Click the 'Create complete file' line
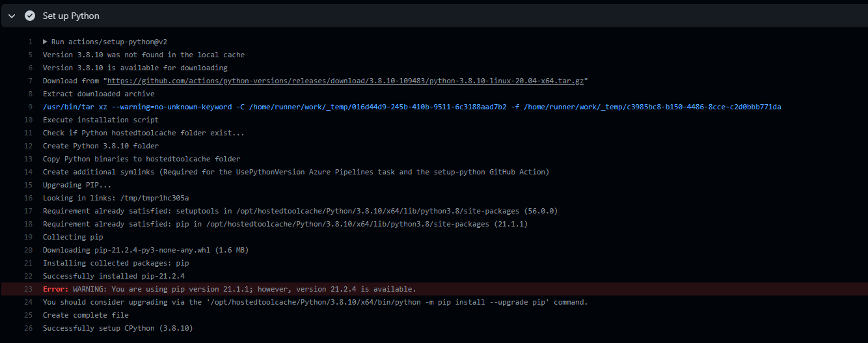The width and height of the screenshot is (868, 343). pyautogui.click(x=86, y=315)
